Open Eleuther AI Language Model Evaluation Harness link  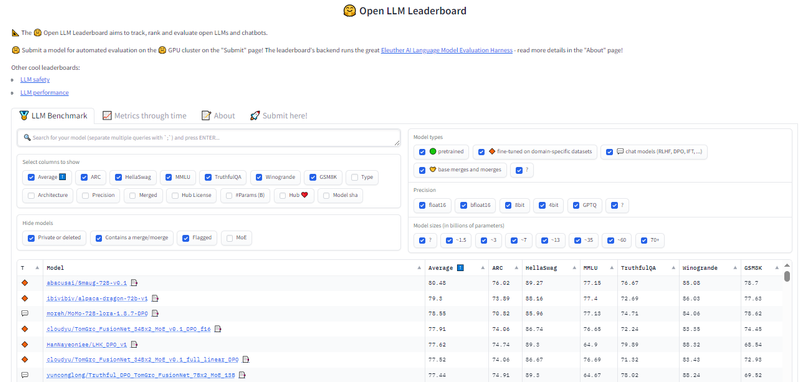tap(446, 50)
